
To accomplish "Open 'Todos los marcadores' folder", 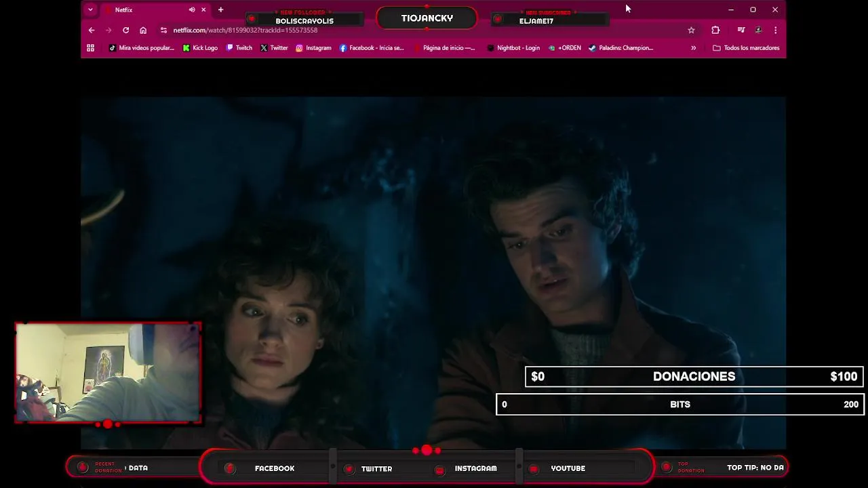I will [x=746, y=47].
